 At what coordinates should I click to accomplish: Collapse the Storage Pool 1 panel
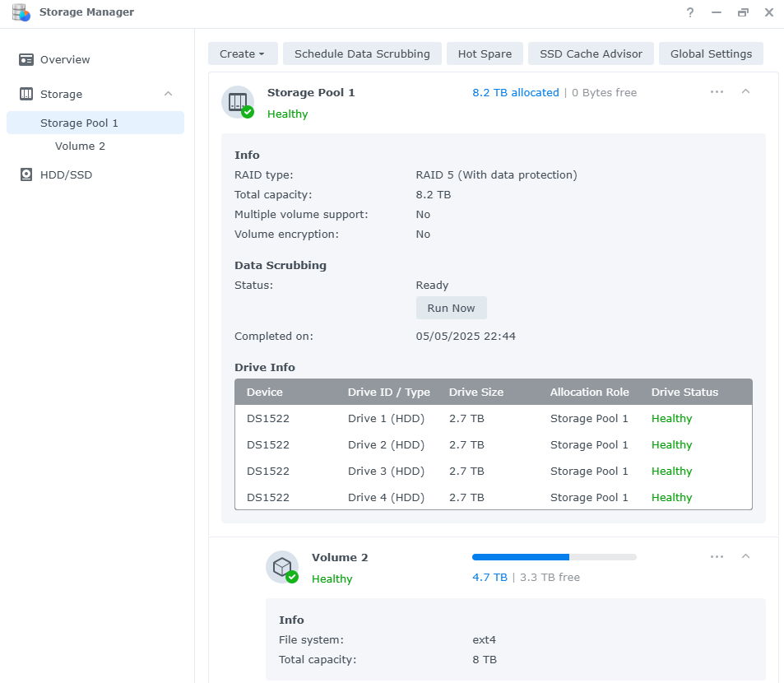[746, 92]
